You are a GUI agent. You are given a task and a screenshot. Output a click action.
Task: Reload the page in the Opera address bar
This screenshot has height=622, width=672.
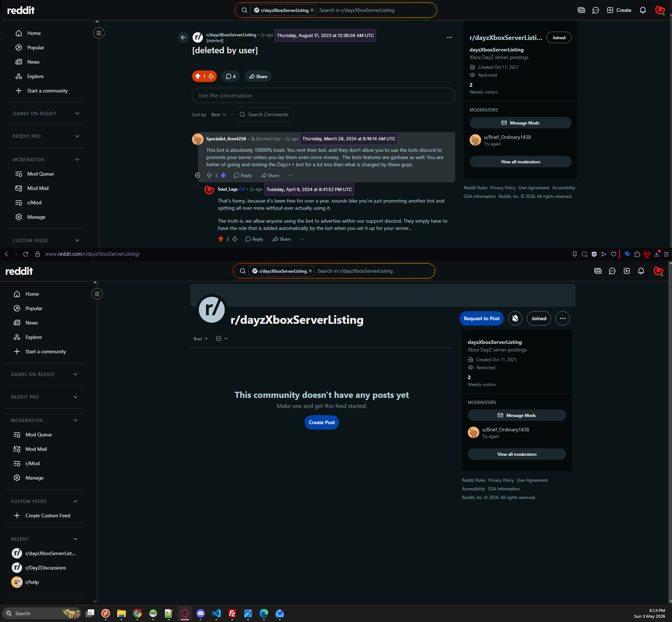tap(26, 254)
